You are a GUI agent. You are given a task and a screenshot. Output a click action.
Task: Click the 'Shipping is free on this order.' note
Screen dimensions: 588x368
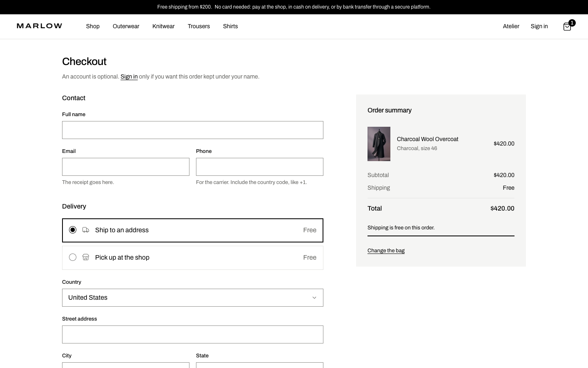click(x=401, y=228)
